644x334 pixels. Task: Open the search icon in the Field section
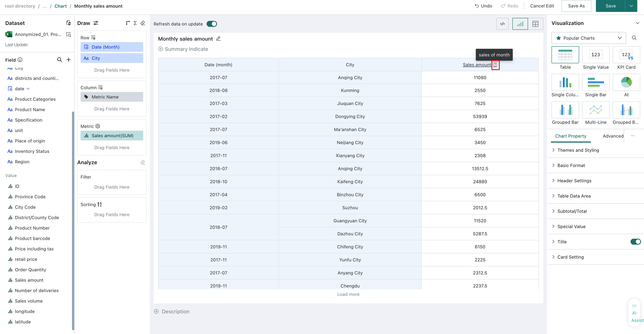coord(59,60)
